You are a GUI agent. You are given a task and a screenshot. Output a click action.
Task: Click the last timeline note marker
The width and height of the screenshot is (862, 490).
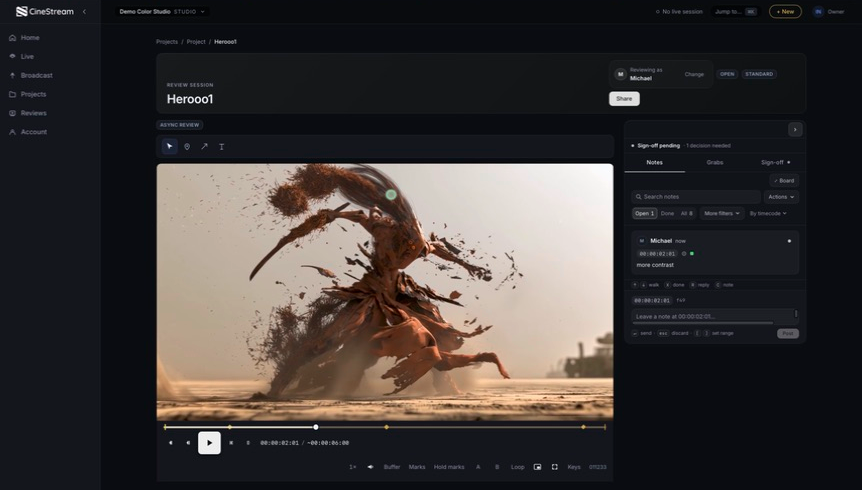[x=583, y=427]
